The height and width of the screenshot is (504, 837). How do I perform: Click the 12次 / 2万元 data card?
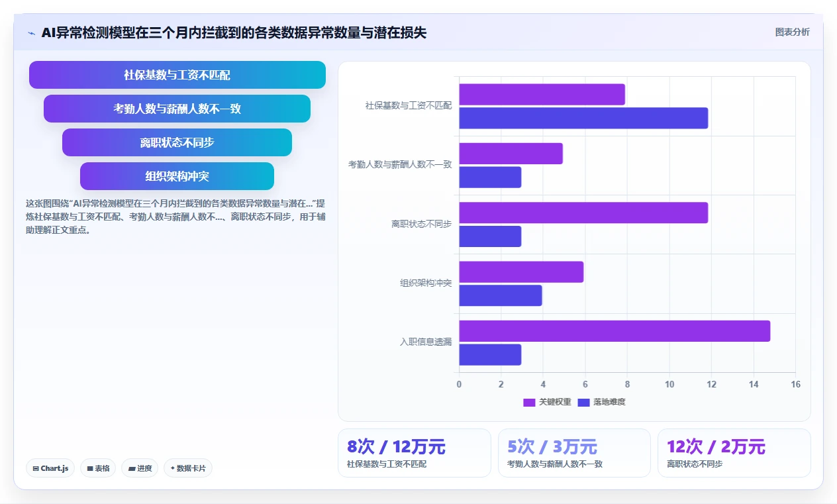pyautogui.click(x=734, y=453)
